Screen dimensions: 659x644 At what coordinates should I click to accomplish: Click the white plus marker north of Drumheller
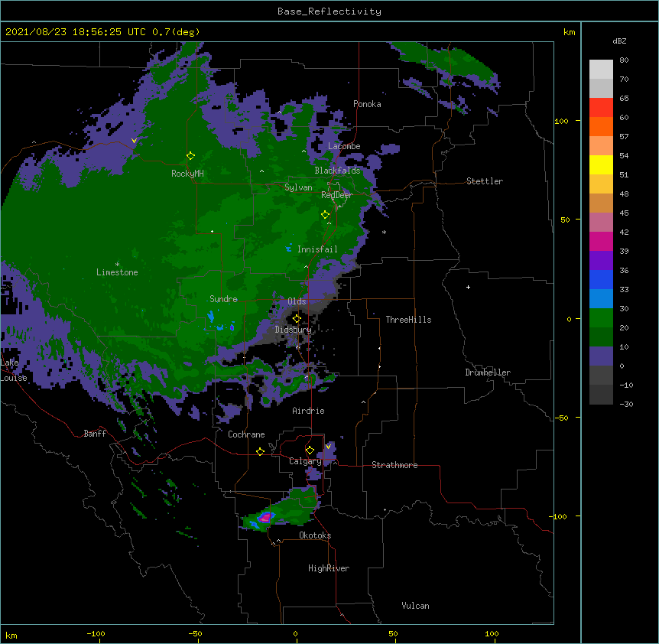pyautogui.click(x=468, y=287)
